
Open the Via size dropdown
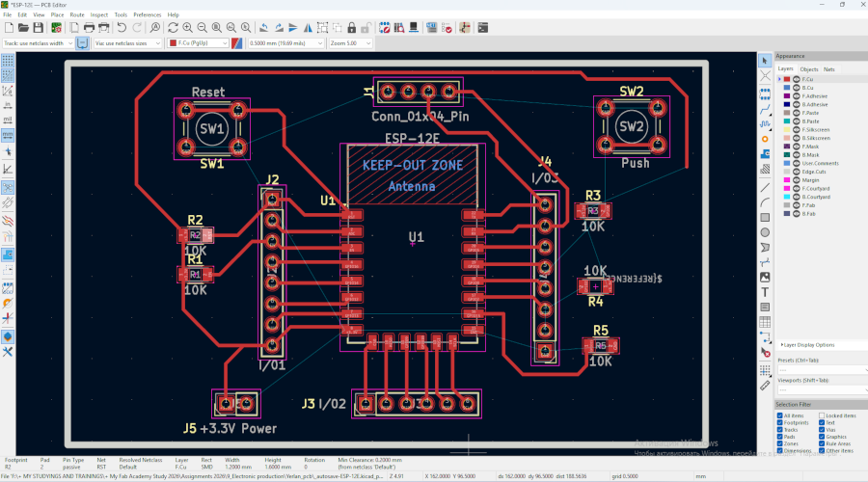tap(127, 43)
